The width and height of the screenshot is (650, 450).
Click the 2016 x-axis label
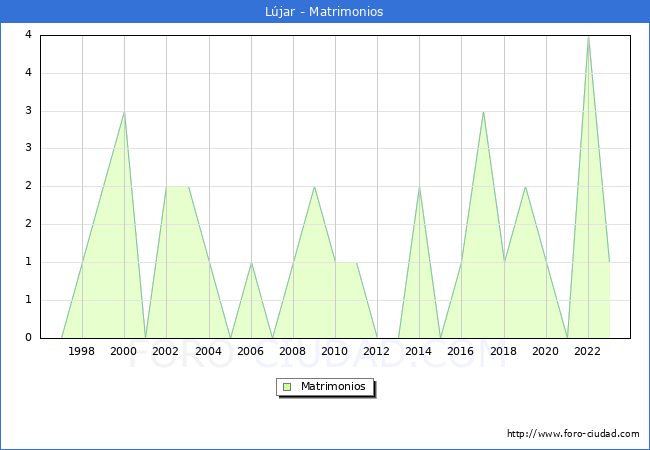(x=461, y=351)
